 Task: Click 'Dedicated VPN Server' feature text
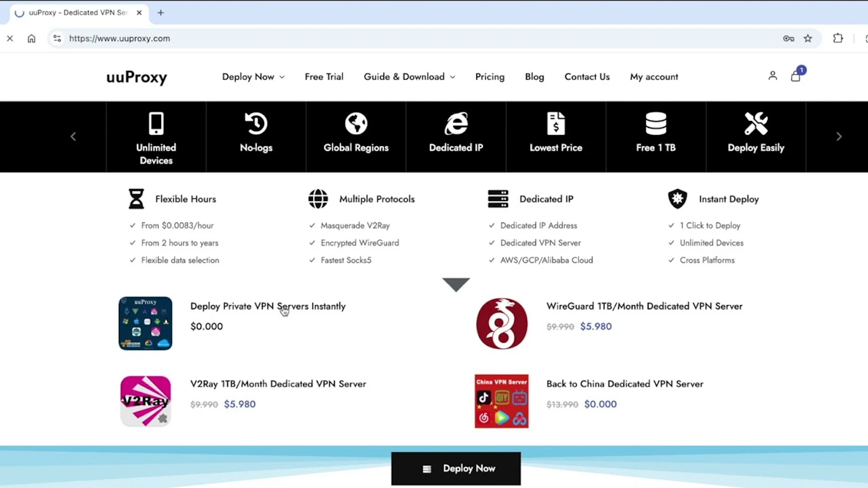[x=540, y=243]
